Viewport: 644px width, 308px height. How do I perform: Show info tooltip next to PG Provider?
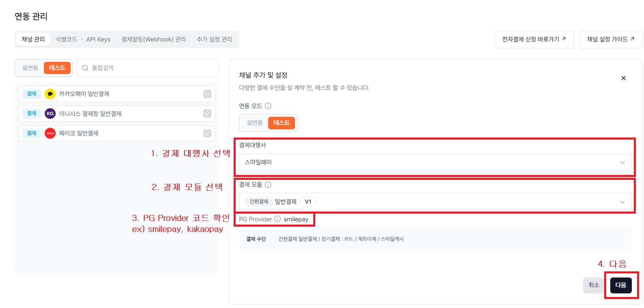click(x=278, y=219)
